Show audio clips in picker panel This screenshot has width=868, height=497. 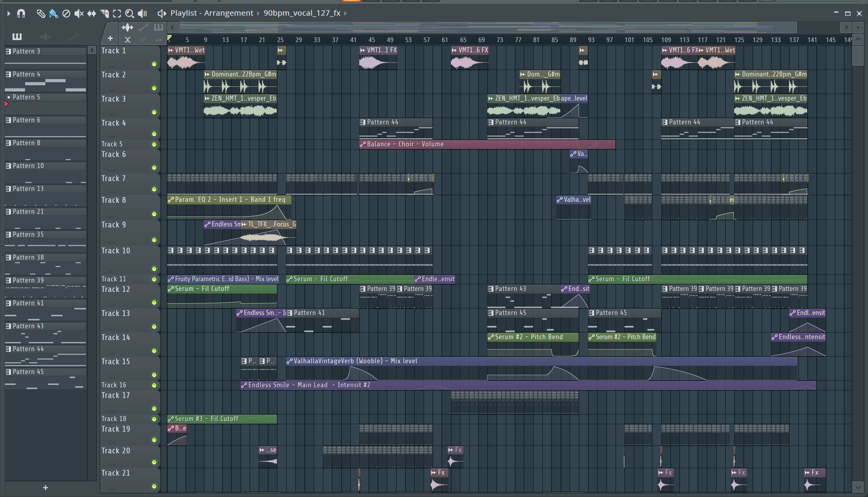(x=46, y=36)
